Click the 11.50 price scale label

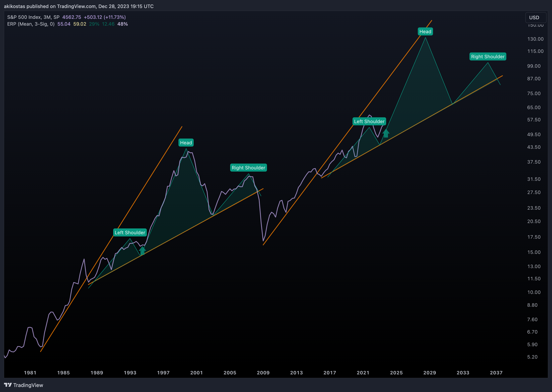pos(534,279)
